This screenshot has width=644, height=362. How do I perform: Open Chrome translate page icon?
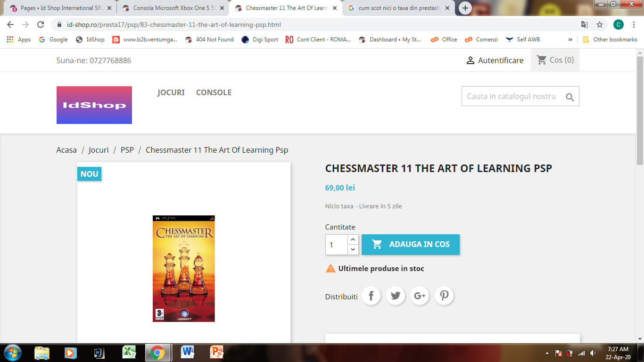[x=585, y=25]
